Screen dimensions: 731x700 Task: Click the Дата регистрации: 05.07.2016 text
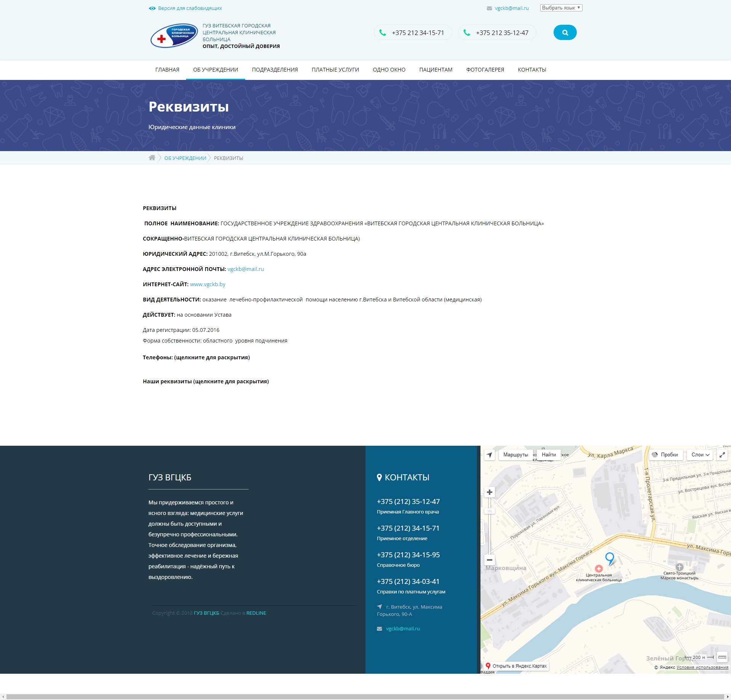[x=181, y=330]
